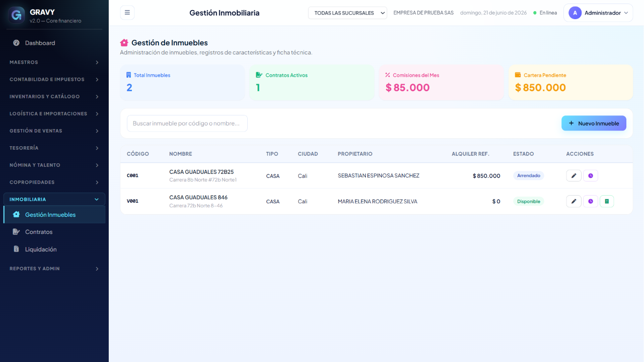Image resolution: width=644 pixels, height=362 pixels.
Task: Click the Administrador avatar circle
Action: pyautogui.click(x=575, y=13)
